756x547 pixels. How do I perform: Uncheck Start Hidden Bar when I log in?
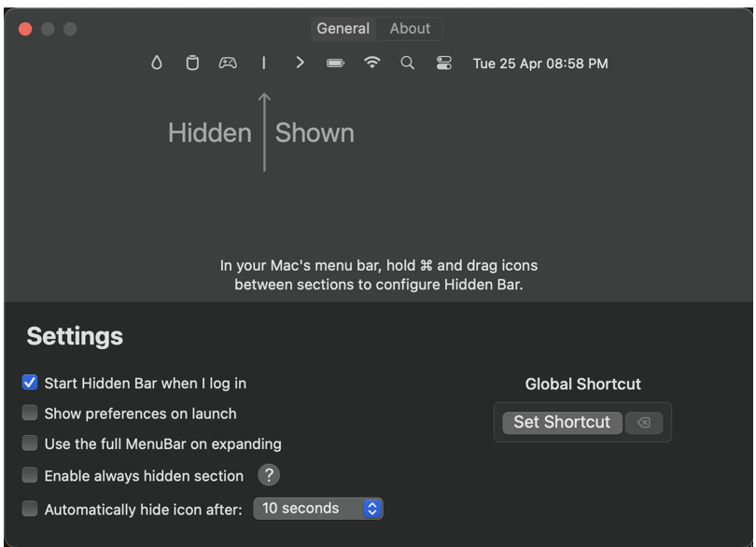(30, 383)
